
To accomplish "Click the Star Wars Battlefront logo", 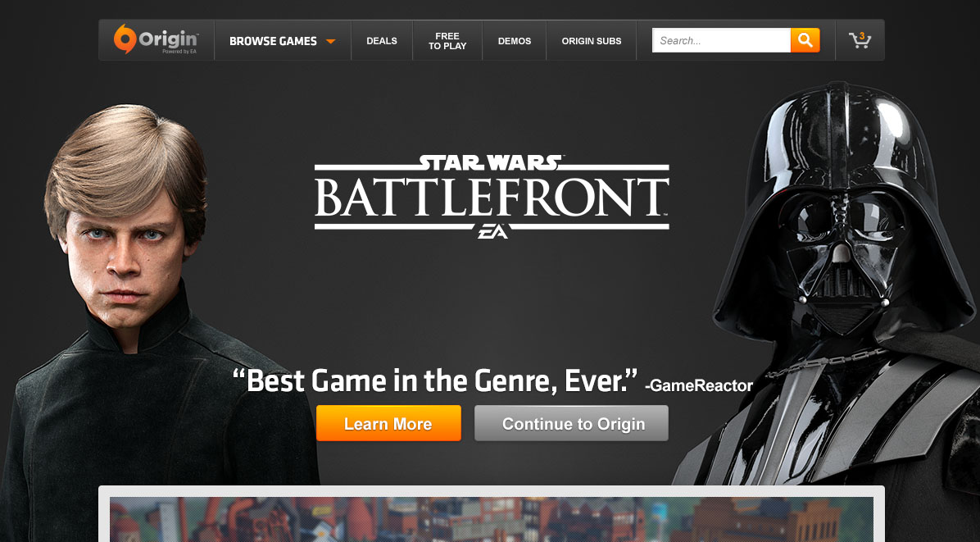I will (492, 196).
